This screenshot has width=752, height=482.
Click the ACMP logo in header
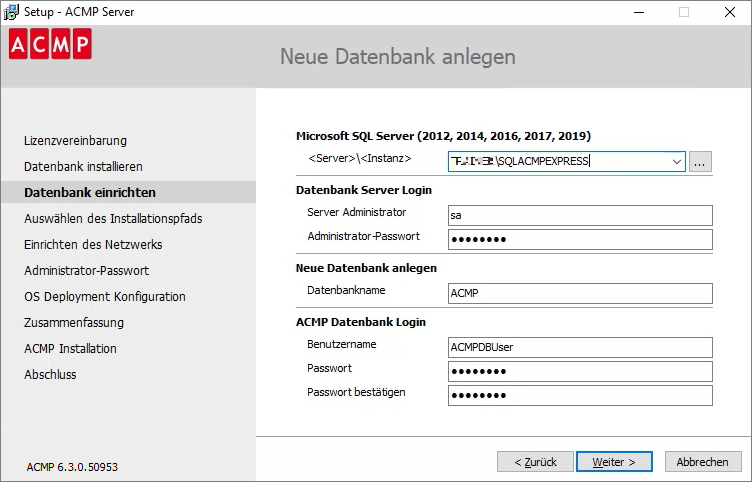pyautogui.click(x=50, y=46)
